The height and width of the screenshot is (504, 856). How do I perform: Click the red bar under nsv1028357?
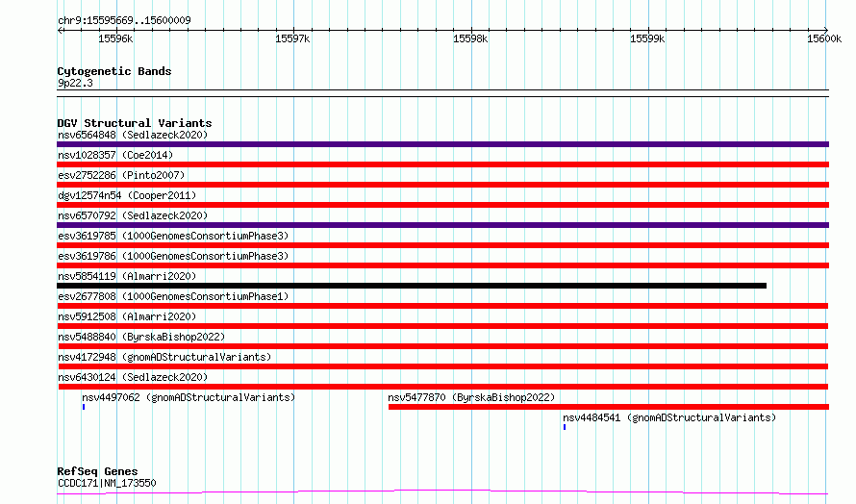[442, 164]
